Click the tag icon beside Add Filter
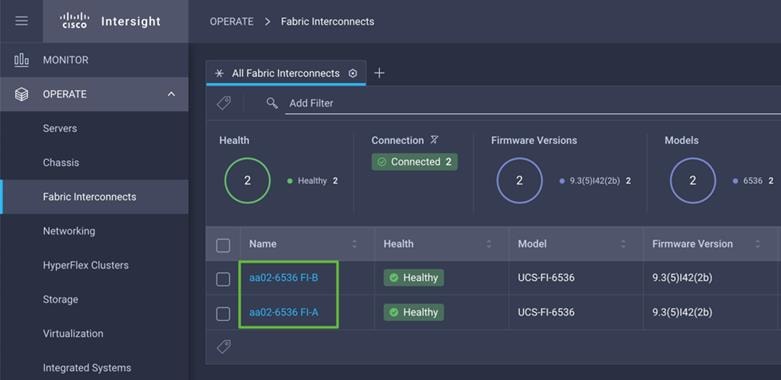The width and height of the screenshot is (781, 380). tap(224, 103)
